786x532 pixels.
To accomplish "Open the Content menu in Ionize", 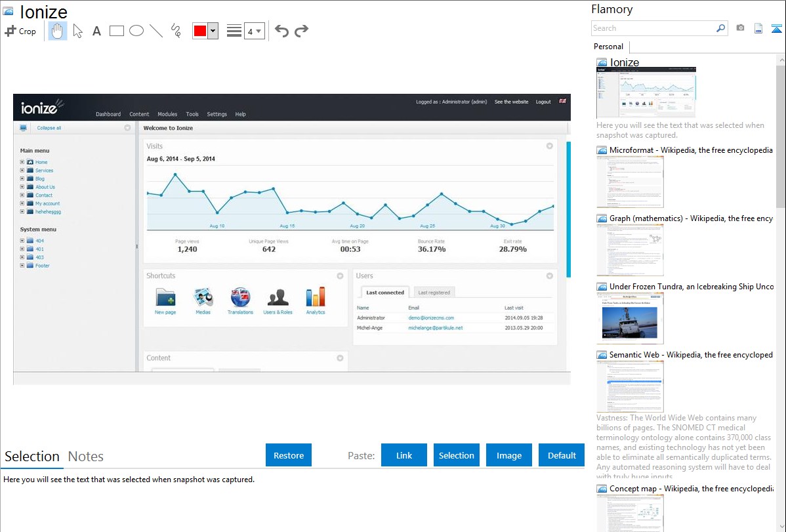I will pyautogui.click(x=139, y=114).
